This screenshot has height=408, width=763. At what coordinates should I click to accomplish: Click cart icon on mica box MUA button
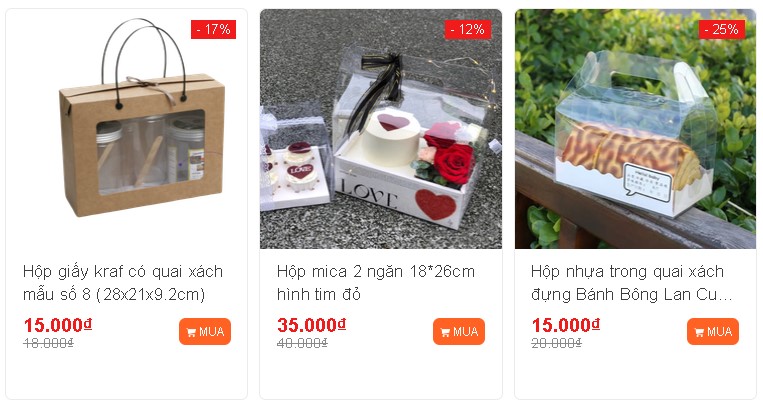click(445, 333)
